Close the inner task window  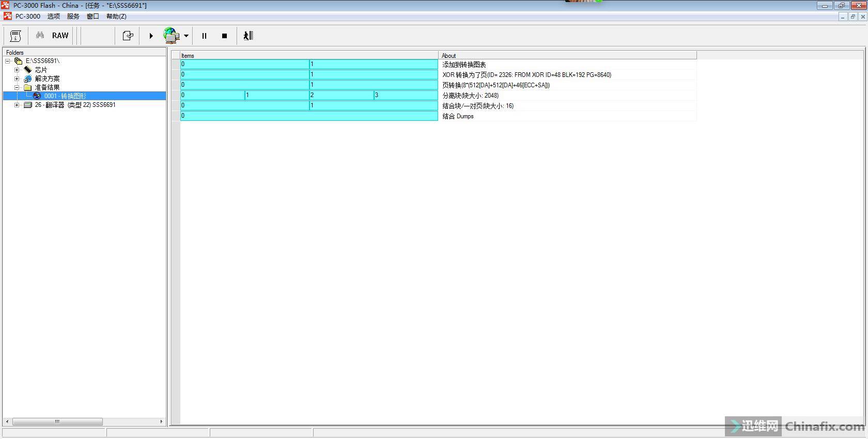(x=862, y=17)
